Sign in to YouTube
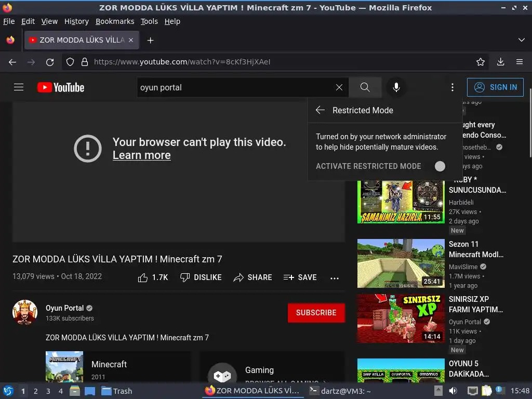The height and width of the screenshot is (399, 532). [495, 87]
